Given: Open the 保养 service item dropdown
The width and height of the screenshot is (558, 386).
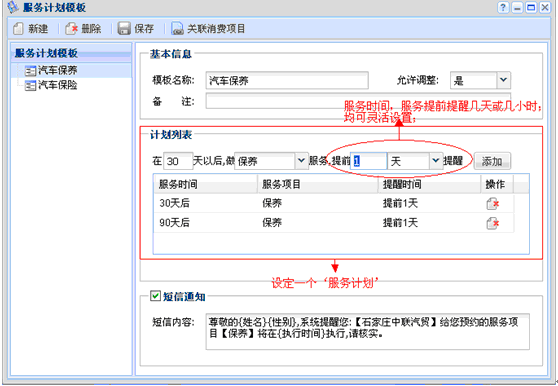Looking at the screenshot, I should click(301, 161).
